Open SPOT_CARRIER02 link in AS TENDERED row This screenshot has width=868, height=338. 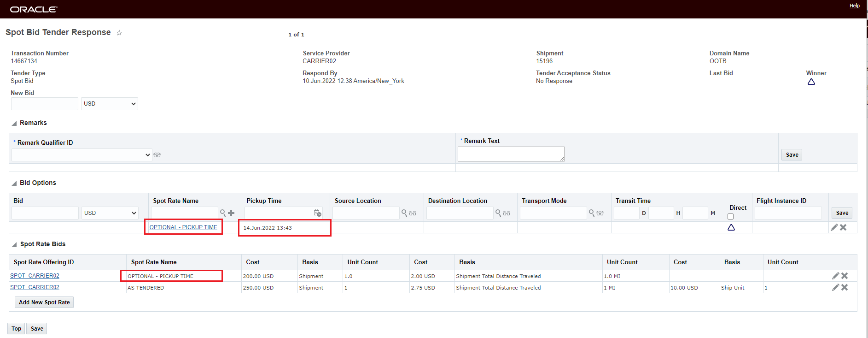tap(35, 287)
